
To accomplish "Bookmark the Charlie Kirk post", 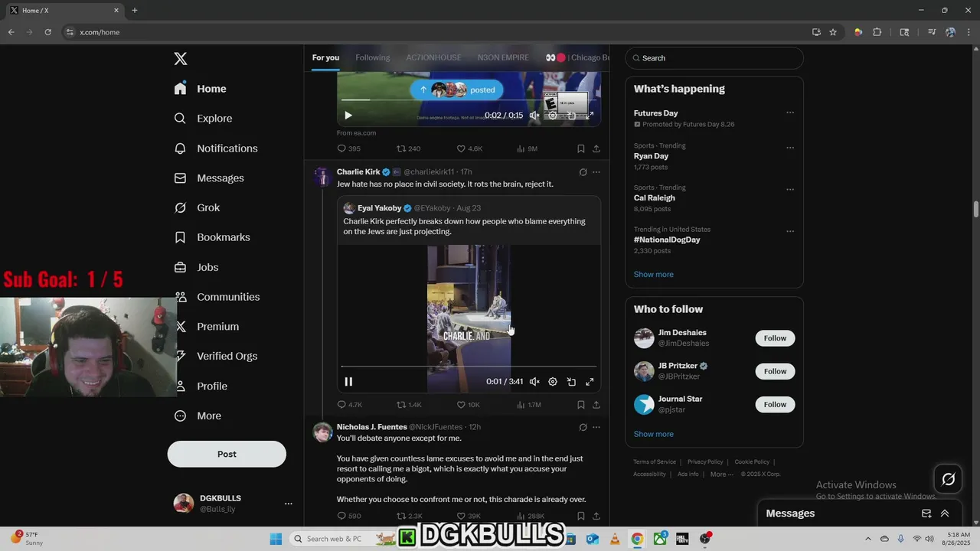I will [580, 405].
